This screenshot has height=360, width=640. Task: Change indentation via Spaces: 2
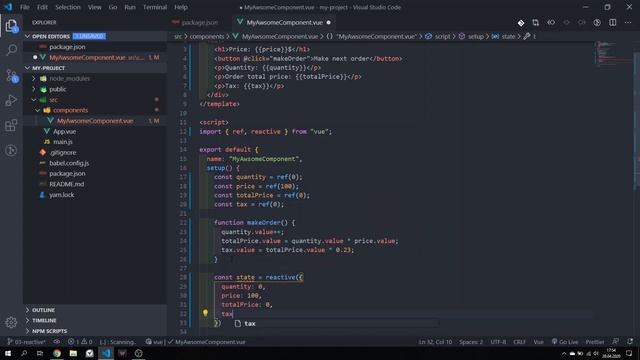471,342
